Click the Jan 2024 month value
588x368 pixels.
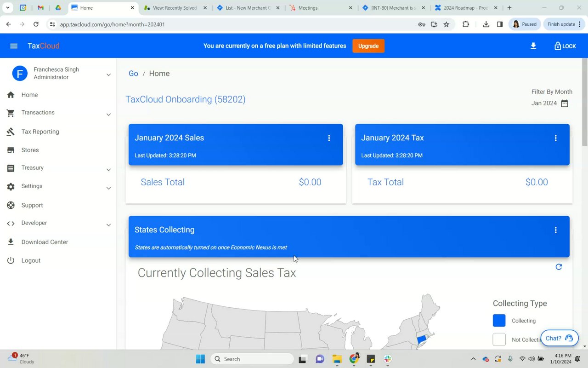click(544, 103)
